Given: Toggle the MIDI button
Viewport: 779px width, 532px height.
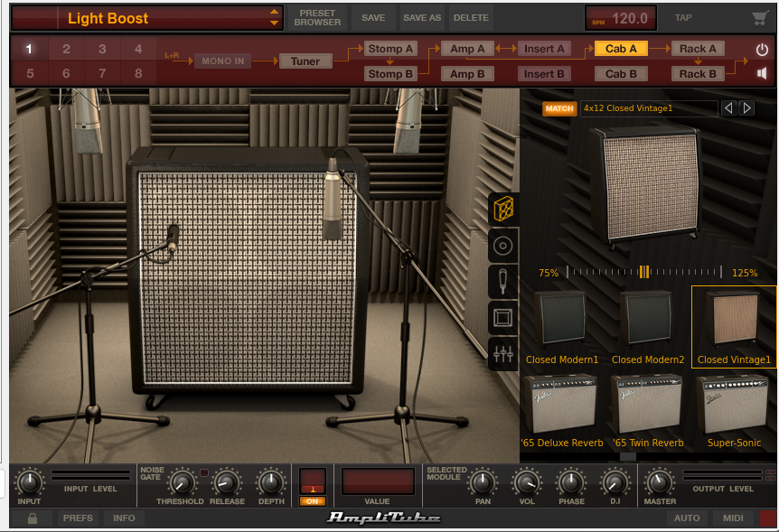Looking at the screenshot, I should coord(733,518).
